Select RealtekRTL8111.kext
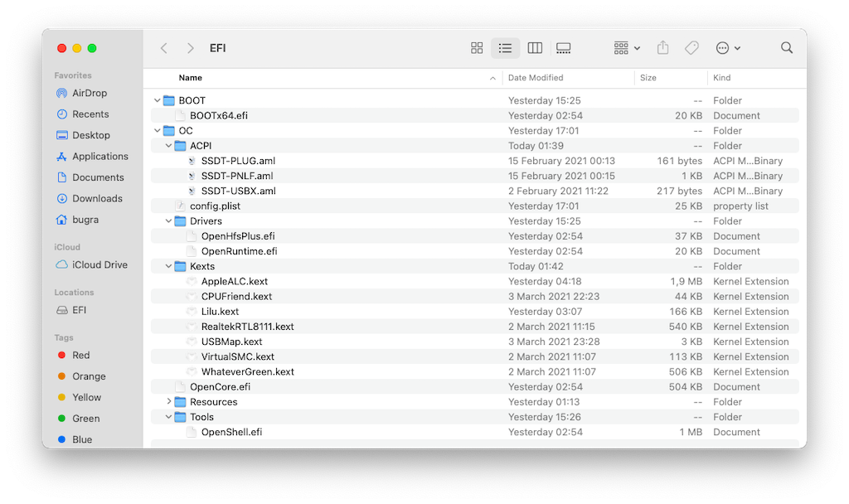Image resolution: width=849 pixels, height=504 pixels. tap(475, 327)
